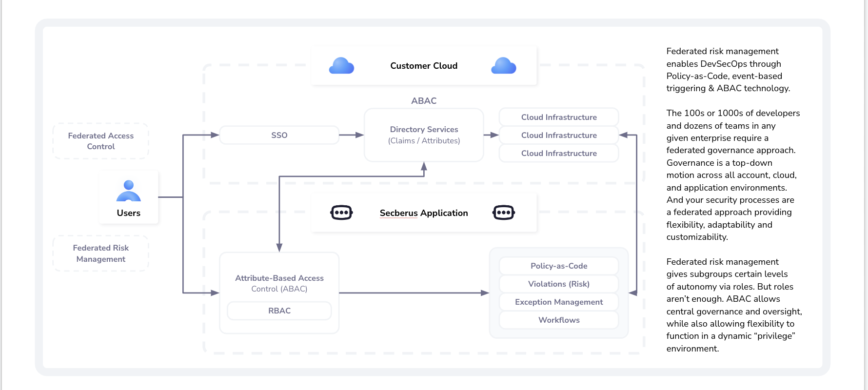
Task: Click the Users person icon
Action: pyautogui.click(x=129, y=191)
